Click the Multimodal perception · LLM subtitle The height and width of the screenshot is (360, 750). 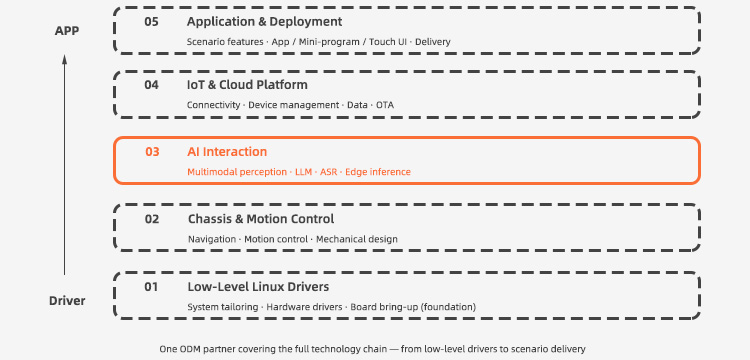coord(299,172)
